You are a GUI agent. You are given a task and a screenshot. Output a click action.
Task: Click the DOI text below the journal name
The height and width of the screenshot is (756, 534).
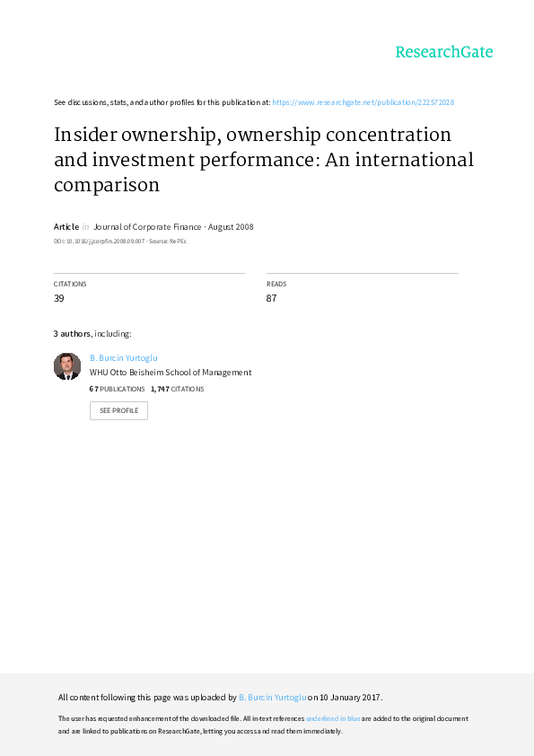(x=99, y=241)
